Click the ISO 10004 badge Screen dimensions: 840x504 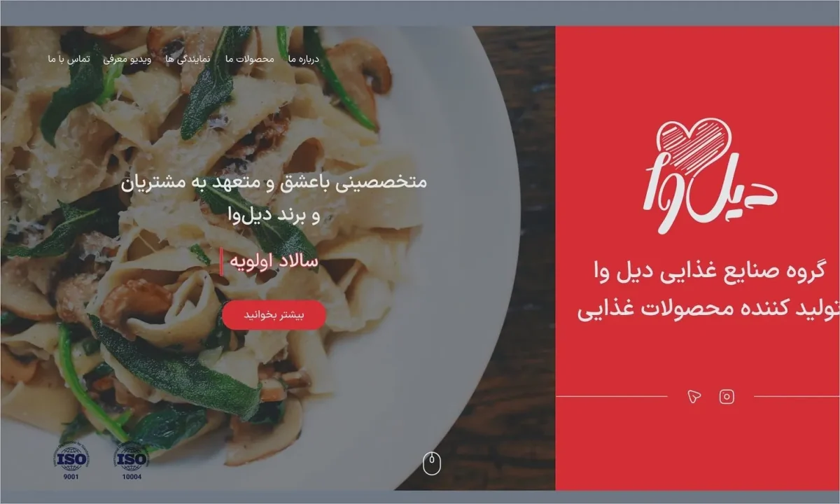[x=131, y=461]
